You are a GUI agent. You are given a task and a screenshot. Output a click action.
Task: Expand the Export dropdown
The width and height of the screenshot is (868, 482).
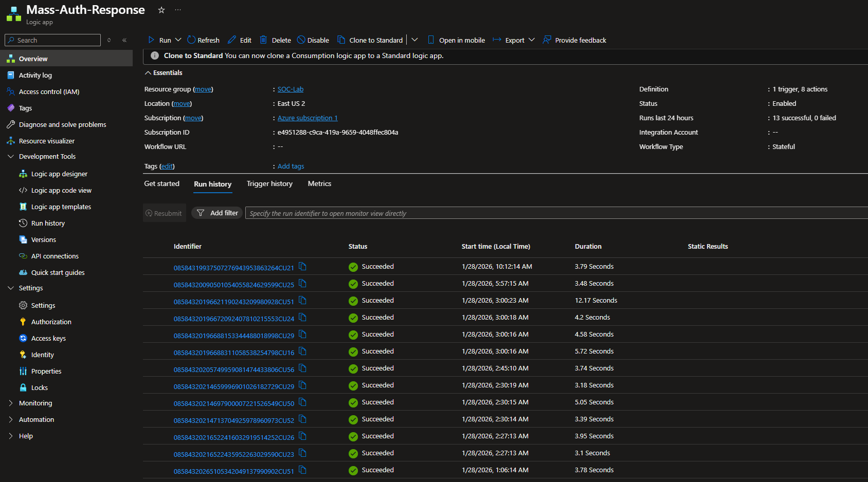coord(532,40)
